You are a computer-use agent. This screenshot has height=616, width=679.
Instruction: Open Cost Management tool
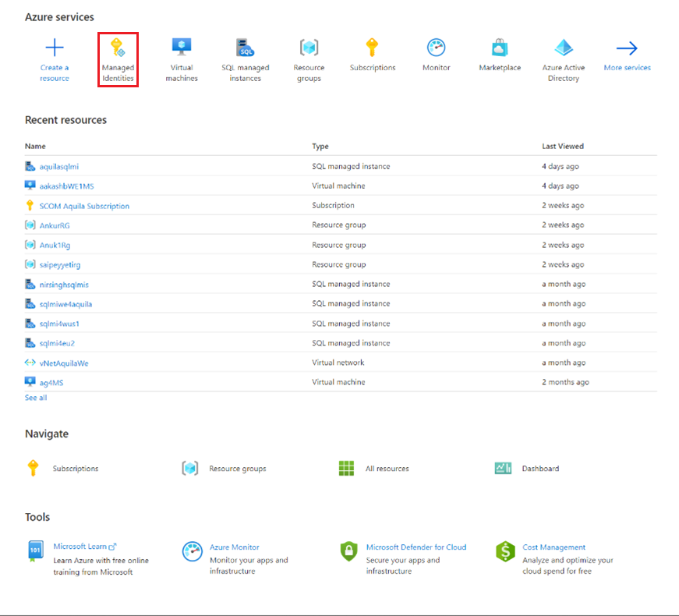click(x=556, y=547)
